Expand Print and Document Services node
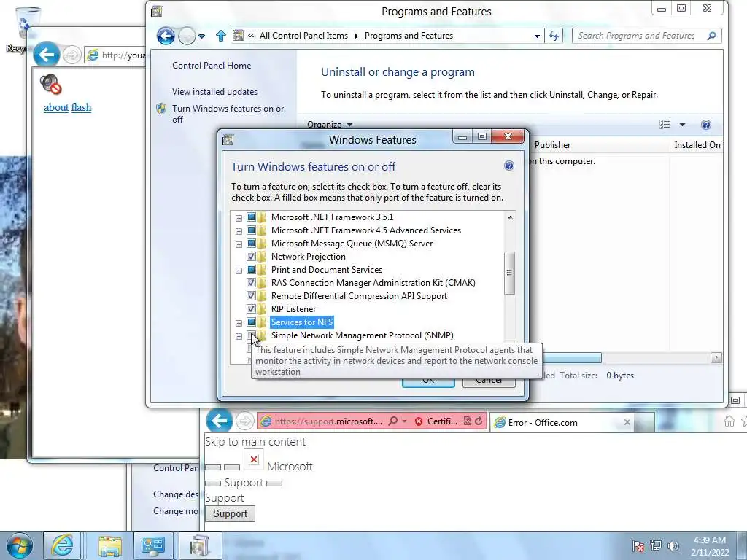Screen dimensions: 747x560 [239, 271]
